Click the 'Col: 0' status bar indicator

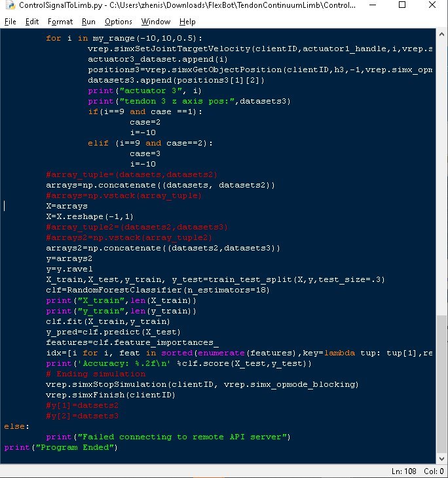point(434,471)
